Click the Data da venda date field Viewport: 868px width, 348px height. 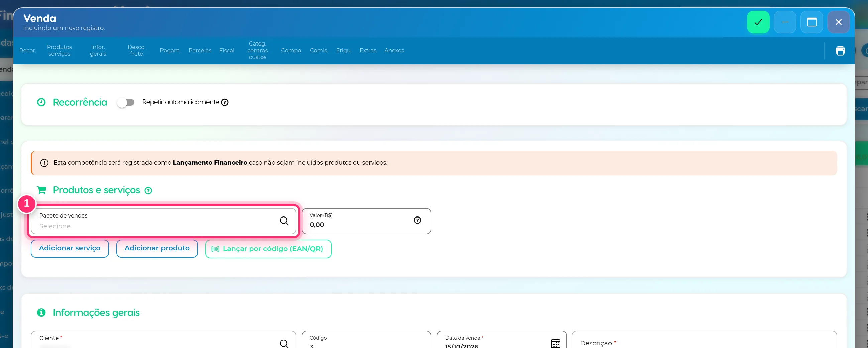point(502,340)
